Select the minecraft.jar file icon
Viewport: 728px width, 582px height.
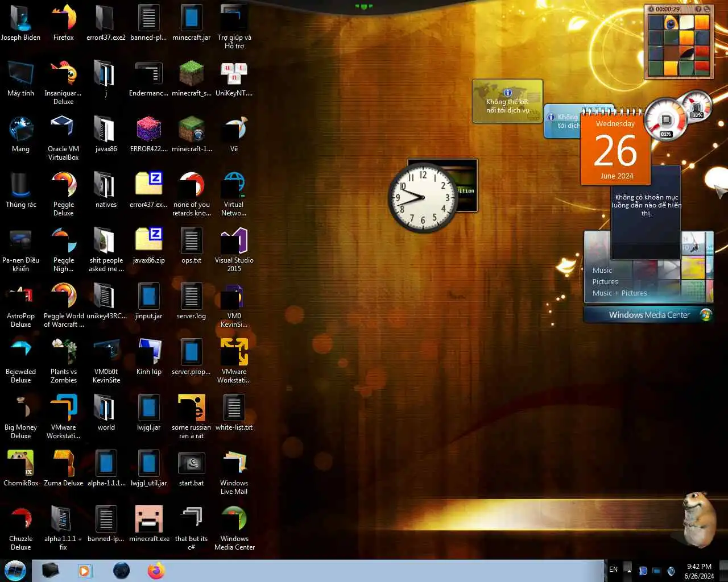pyautogui.click(x=192, y=23)
